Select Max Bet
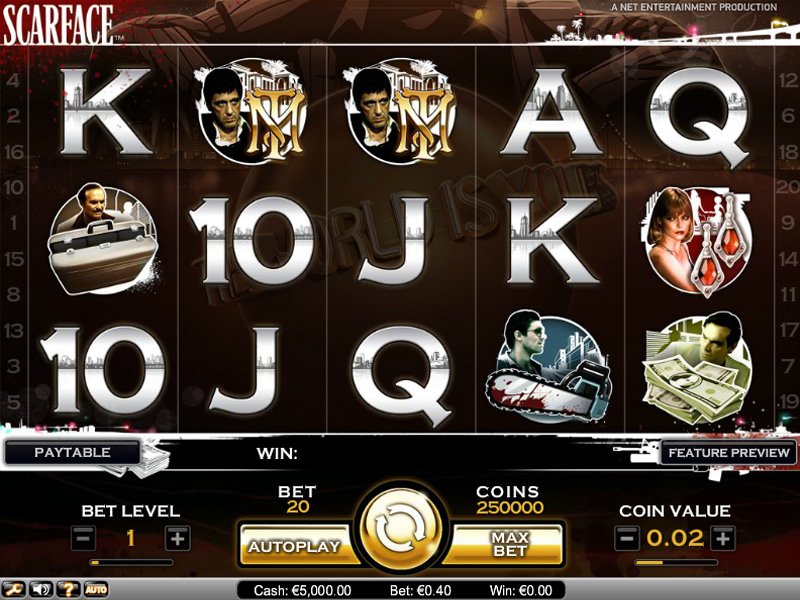Viewport: 800px width, 600px height. point(507,544)
